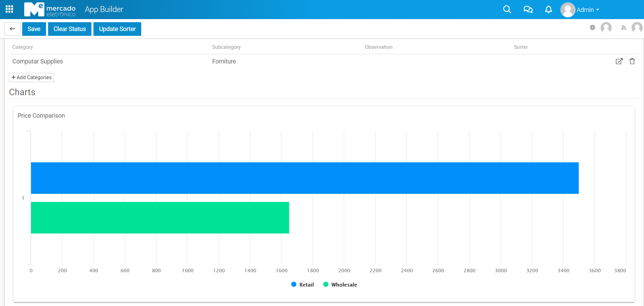
Task: Click Add Categories button
Action: click(31, 77)
